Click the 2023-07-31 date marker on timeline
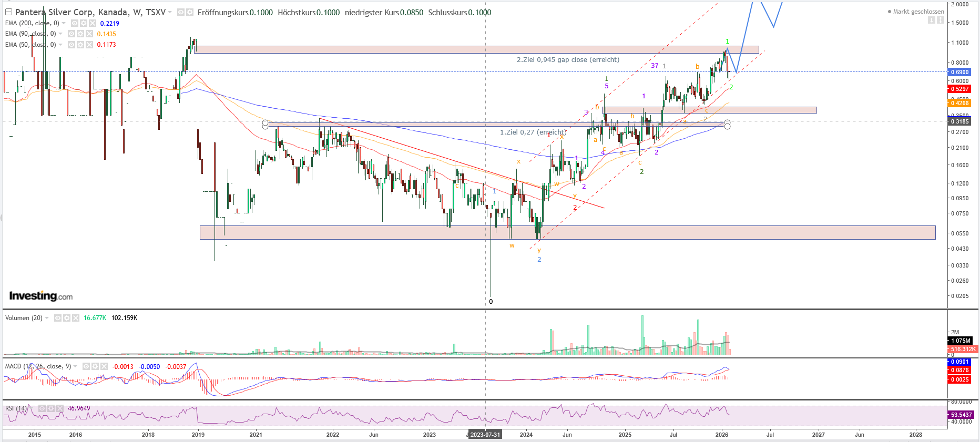This screenshot has width=980, height=442. pyautogui.click(x=485, y=435)
